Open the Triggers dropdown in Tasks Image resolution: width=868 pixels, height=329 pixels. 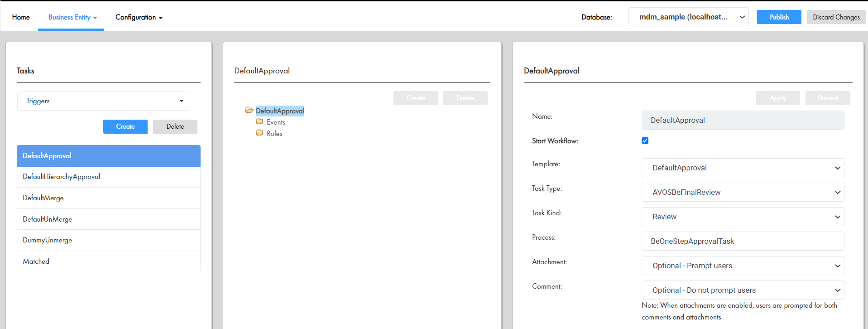click(x=103, y=101)
